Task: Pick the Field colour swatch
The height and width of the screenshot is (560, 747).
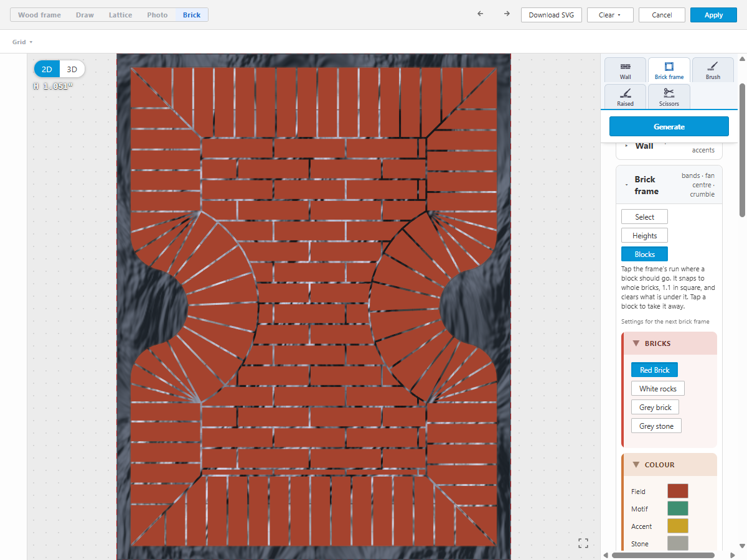Action: coord(677,492)
